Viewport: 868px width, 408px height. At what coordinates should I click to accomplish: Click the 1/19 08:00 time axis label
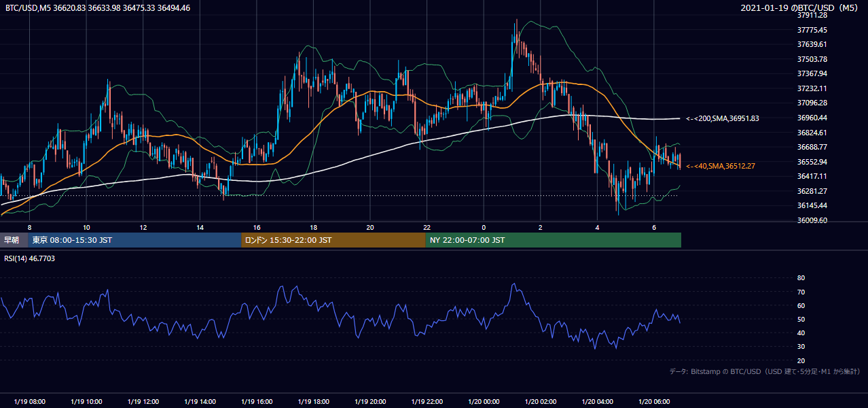tap(29, 402)
